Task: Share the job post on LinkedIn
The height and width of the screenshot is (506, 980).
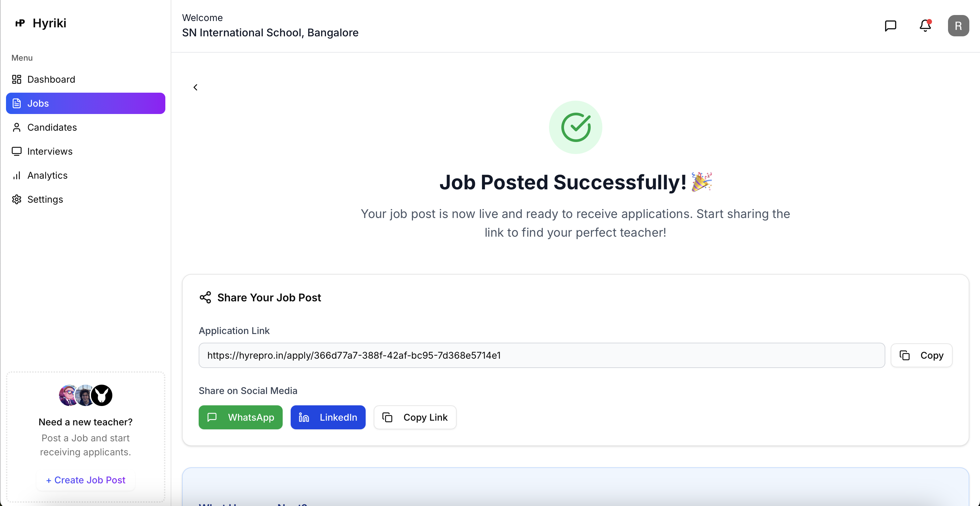Action: [x=328, y=417]
